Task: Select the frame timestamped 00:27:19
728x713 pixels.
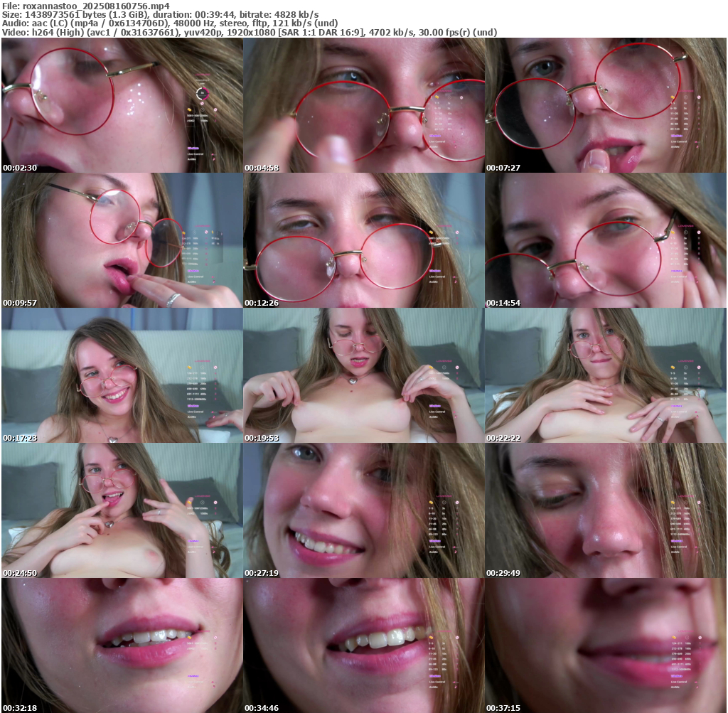Action: pos(363,510)
